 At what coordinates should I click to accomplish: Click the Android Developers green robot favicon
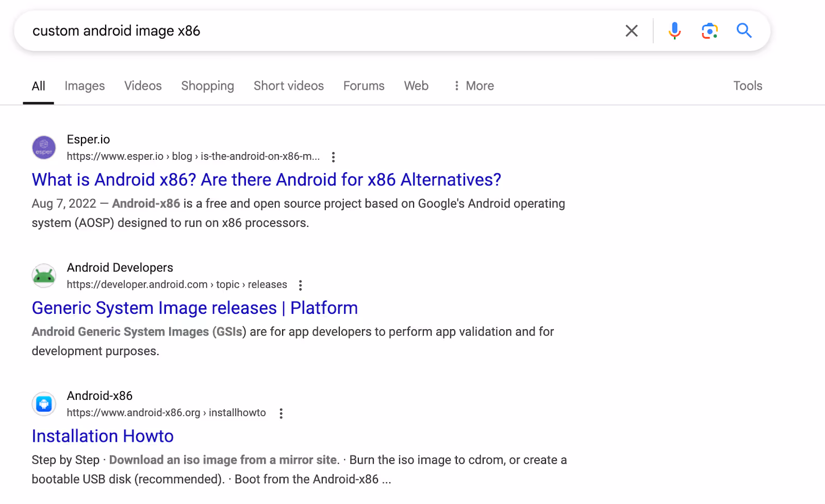coord(44,276)
